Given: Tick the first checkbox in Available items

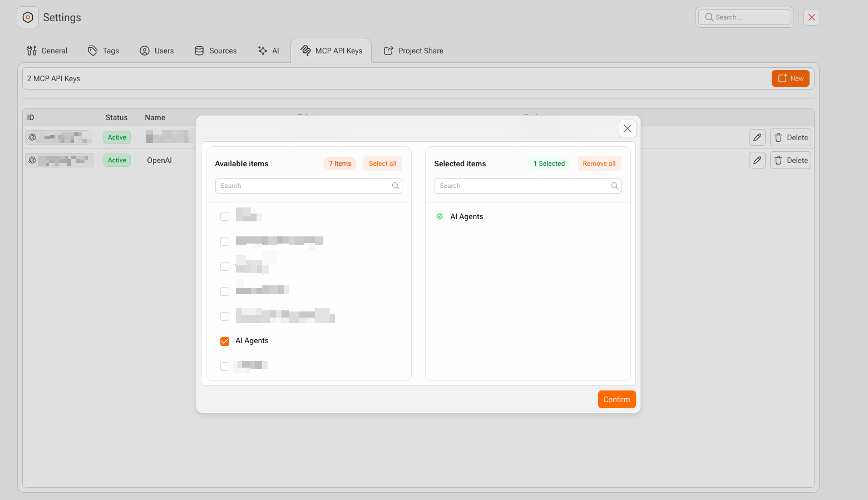Looking at the screenshot, I should coord(225,216).
